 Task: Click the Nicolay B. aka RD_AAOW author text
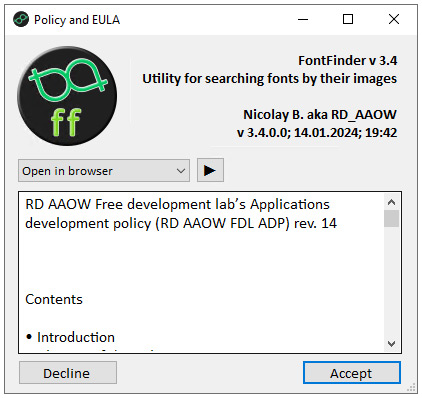320,115
